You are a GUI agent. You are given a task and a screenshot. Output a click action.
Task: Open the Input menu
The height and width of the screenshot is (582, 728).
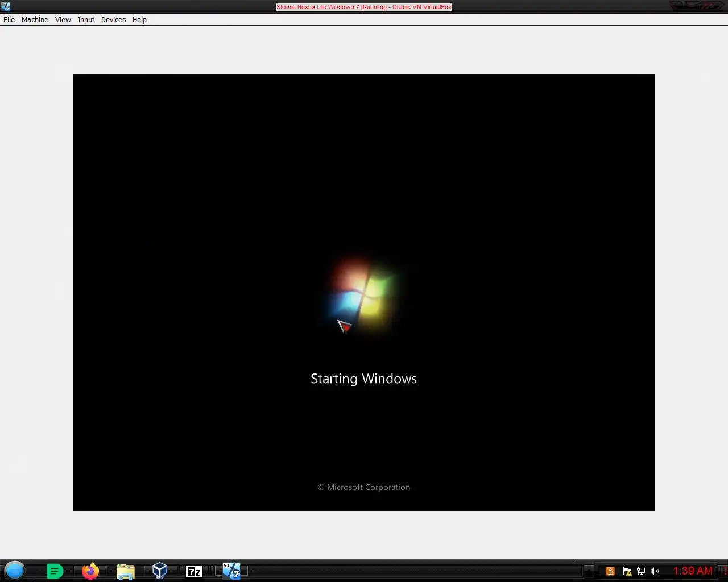pyautogui.click(x=86, y=19)
